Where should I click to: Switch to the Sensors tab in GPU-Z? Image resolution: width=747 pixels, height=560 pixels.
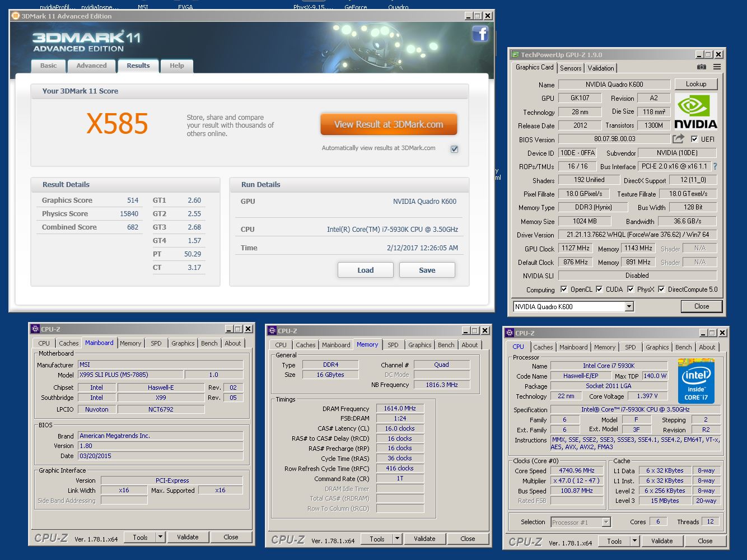(x=571, y=68)
